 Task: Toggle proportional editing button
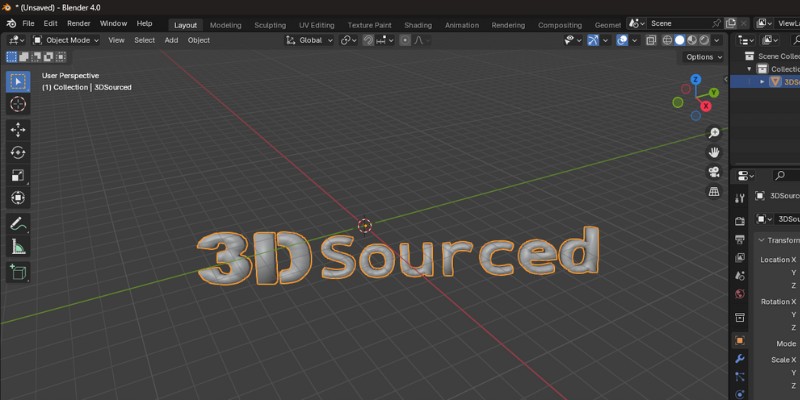point(405,40)
